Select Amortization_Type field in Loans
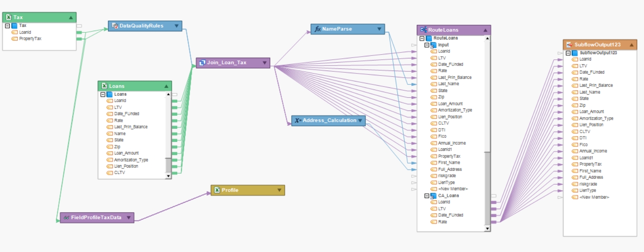The height and width of the screenshot is (252, 644). click(131, 160)
